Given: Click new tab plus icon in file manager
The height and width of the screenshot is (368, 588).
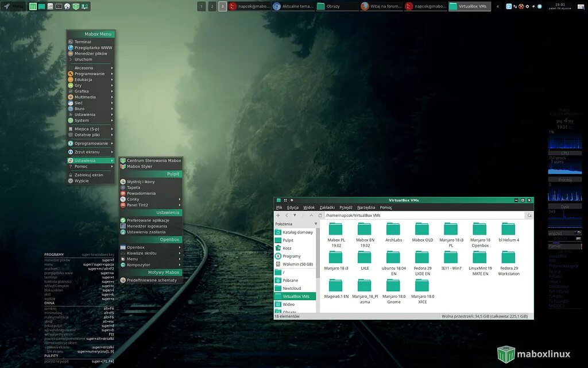Looking at the screenshot, I should (278, 216).
